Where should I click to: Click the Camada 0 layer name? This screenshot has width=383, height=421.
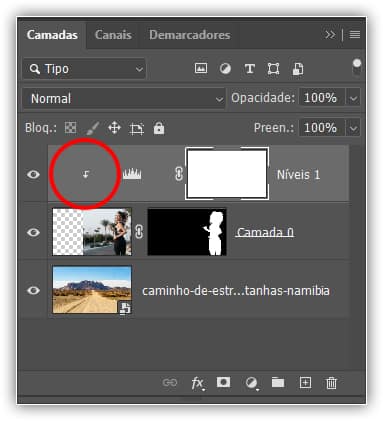point(265,232)
